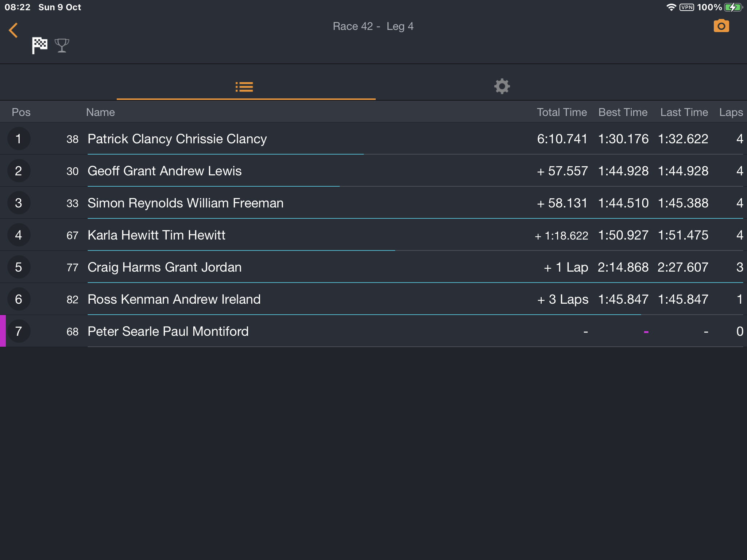Tap the magenta best time dash
The width and height of the screenshot is (747, 560).
click(646, 332)
